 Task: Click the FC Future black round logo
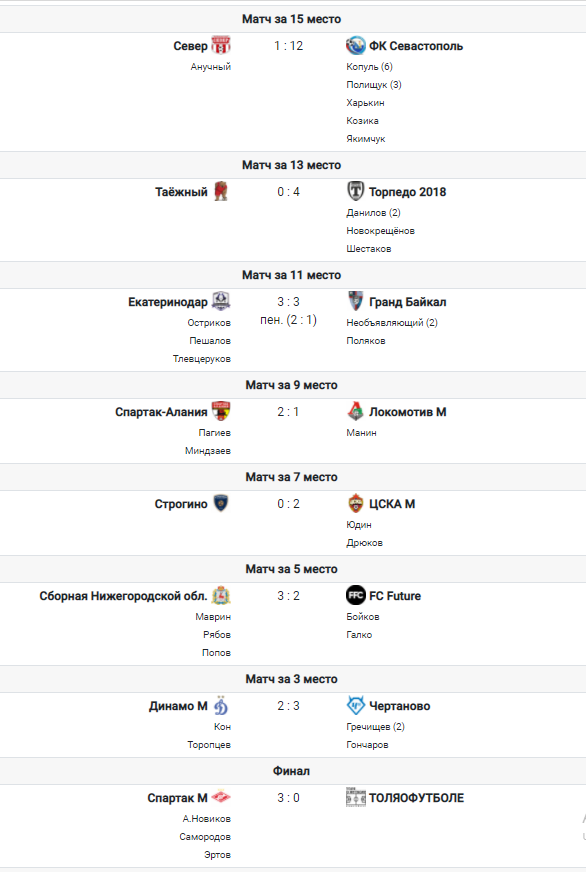(355, 596)
